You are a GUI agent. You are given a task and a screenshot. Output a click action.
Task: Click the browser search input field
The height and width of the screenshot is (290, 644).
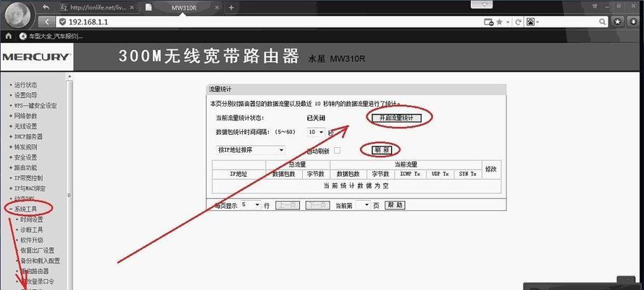569,22
